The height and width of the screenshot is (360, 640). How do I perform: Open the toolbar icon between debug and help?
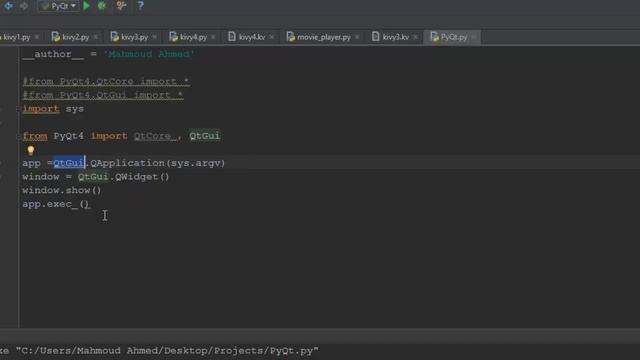[121, 6]
